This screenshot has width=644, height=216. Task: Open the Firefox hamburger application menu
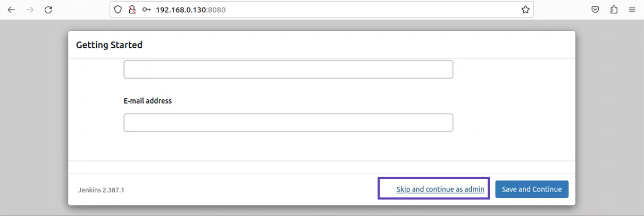pos(632,10)
